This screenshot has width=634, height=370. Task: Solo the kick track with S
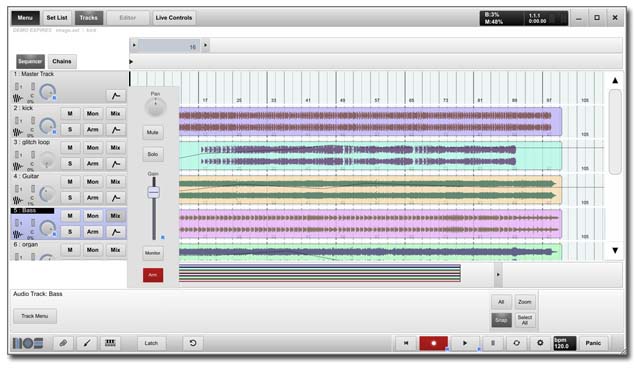(x=70, y=130)
